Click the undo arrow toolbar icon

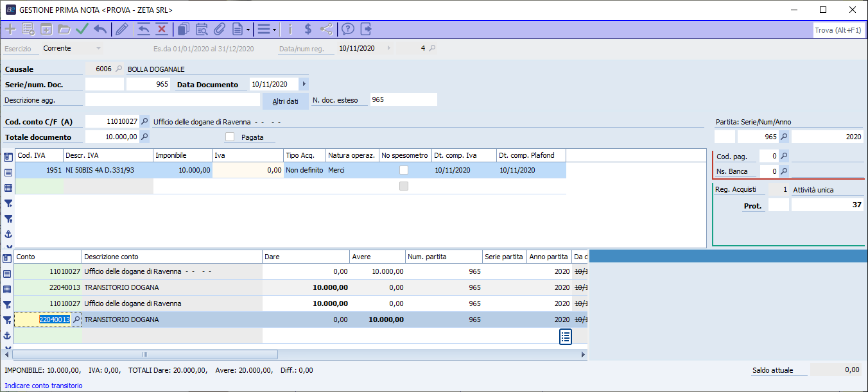click(100, 29)
